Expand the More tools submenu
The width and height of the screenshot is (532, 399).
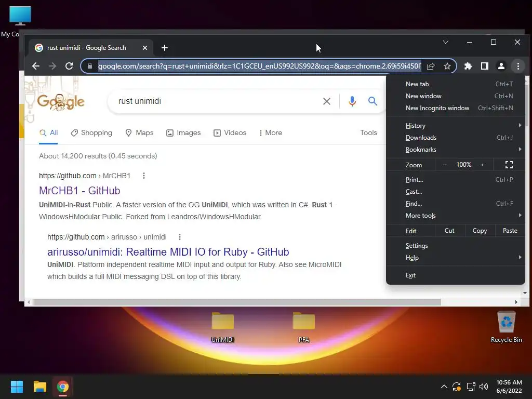(x=455, y=216)
